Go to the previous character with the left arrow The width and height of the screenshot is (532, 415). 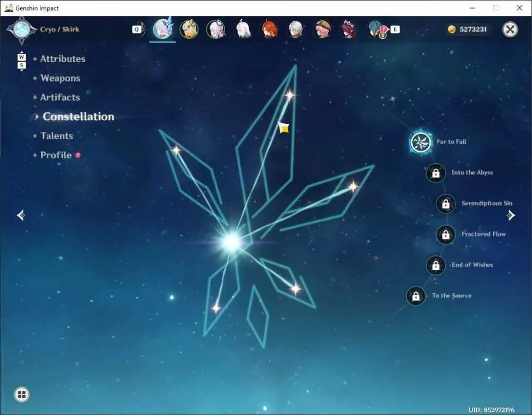[x=21, y=215]
